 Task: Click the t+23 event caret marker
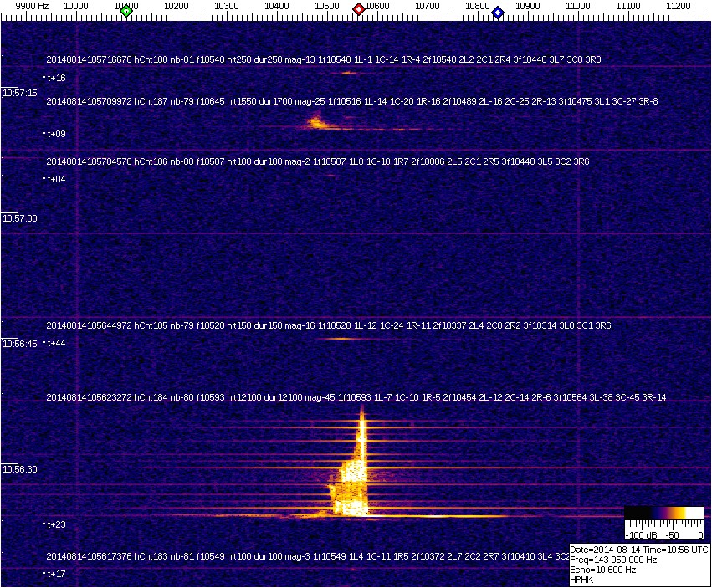[56, 524]
